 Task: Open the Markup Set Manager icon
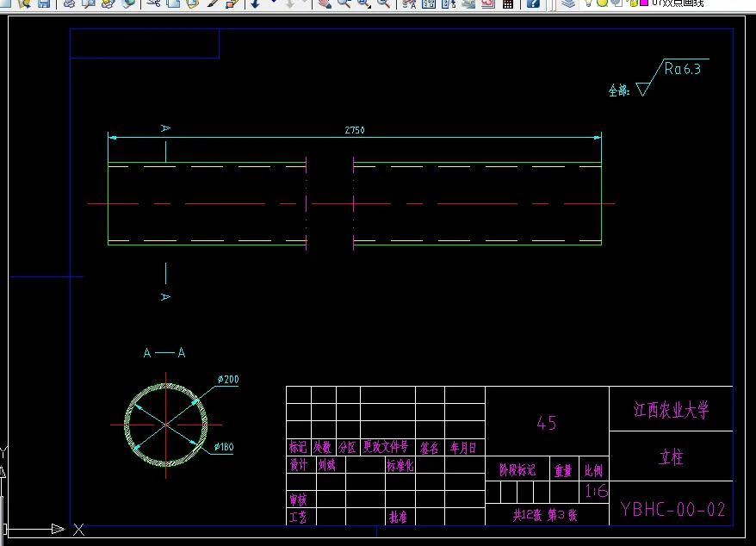click(488, 3)
